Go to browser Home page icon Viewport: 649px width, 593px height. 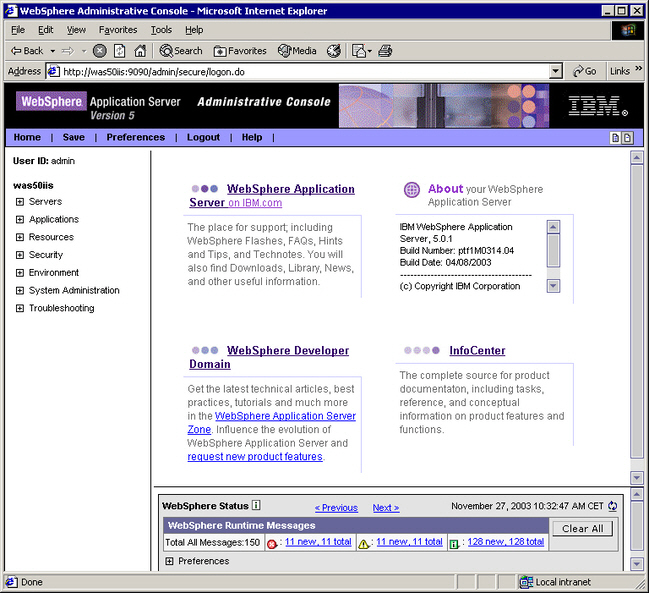(x=140, y=51)
